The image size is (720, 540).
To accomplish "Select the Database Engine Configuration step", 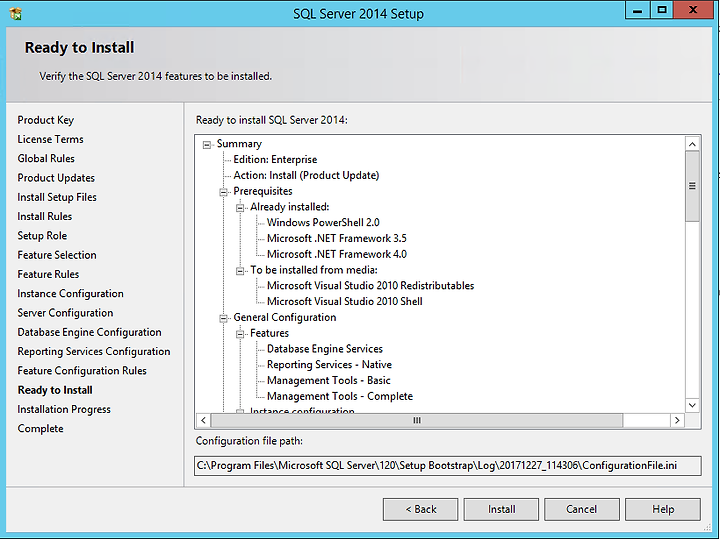I will pyautogui.click(x=90, y=332).
